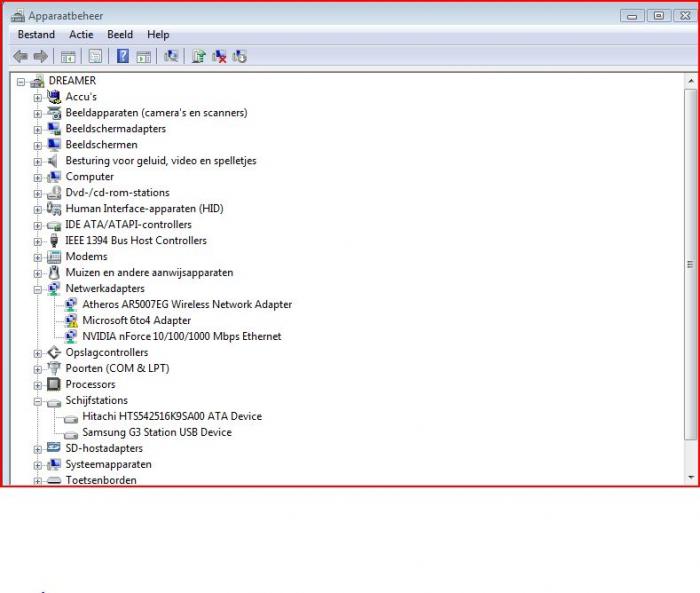Toggle the action pane toolbar icon
The width and height of the screenshot is (700, 593).
(143, 56)
